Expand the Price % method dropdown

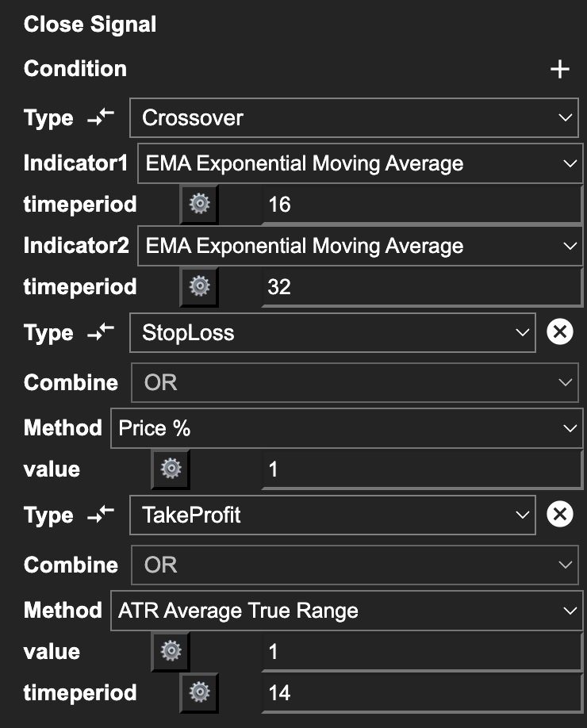[x=347, y=428]
